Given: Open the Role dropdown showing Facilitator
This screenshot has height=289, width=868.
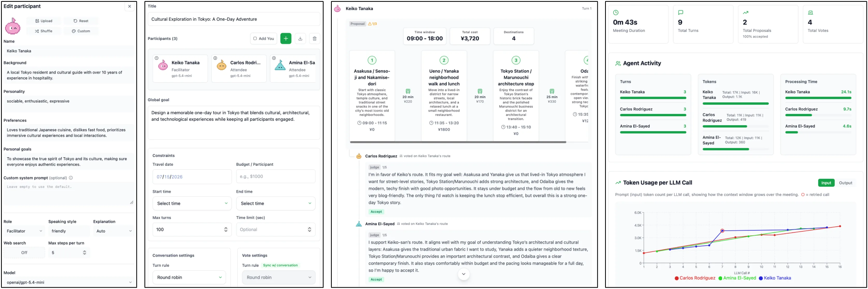Looking at the screenshot, I should (x=24, y=231).
